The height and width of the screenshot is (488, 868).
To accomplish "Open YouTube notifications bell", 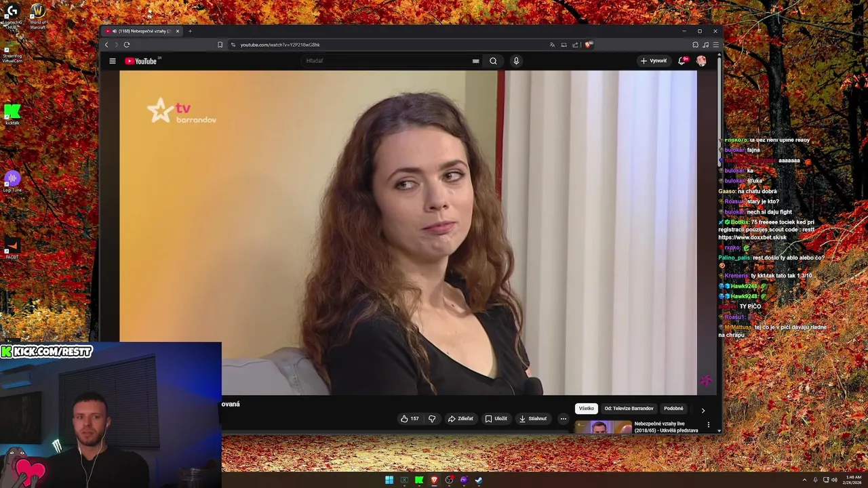I will pos(683,61).
